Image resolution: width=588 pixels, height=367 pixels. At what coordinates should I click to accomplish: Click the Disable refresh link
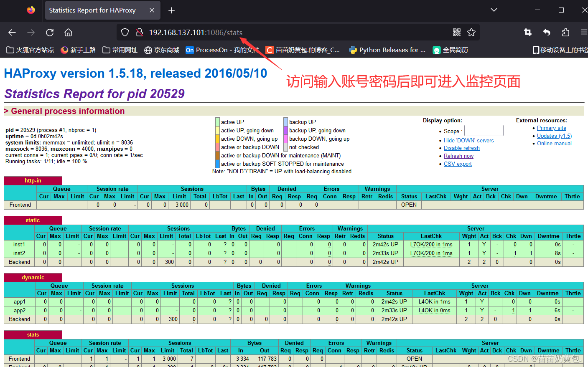pos(461,148)
